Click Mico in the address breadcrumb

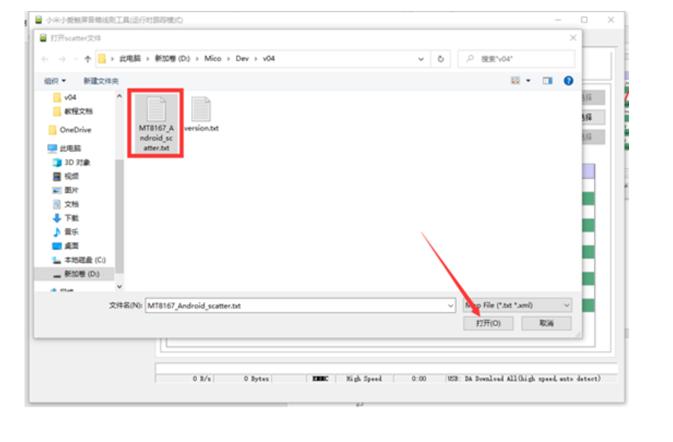click(212, 59)
